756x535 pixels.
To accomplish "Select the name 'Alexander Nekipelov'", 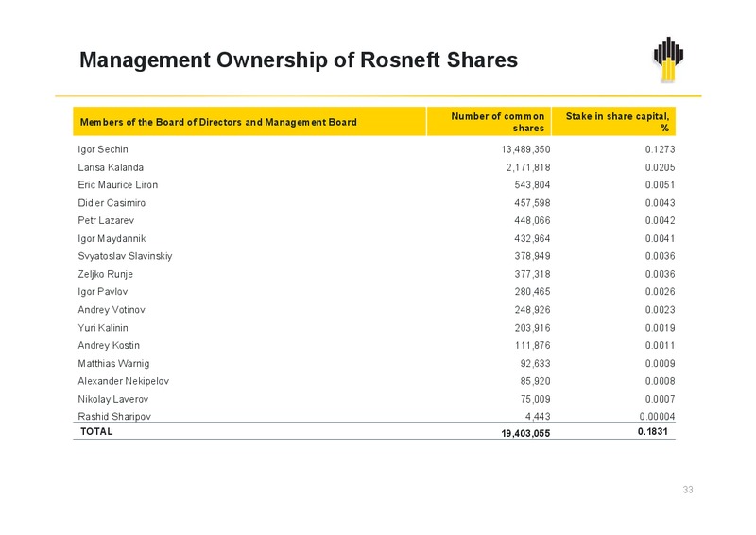I will tap(124, 381).
